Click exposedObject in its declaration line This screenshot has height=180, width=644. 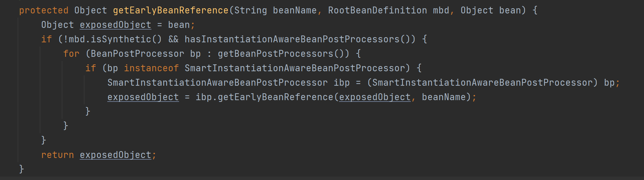pos(115,25)
